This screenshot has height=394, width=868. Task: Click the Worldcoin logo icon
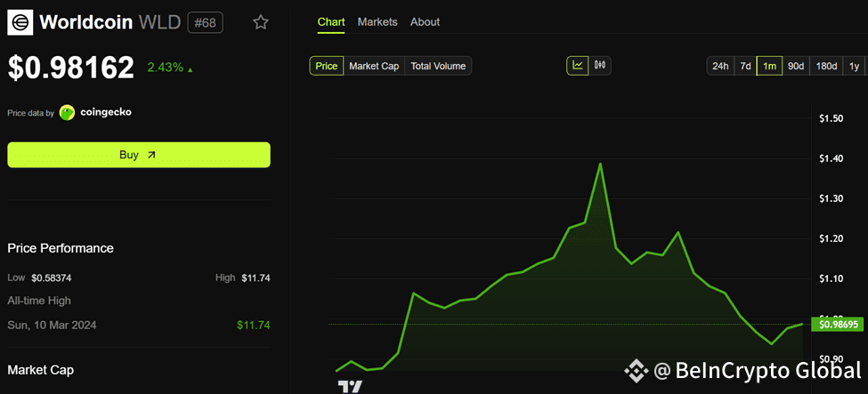(x=20, y=23)
